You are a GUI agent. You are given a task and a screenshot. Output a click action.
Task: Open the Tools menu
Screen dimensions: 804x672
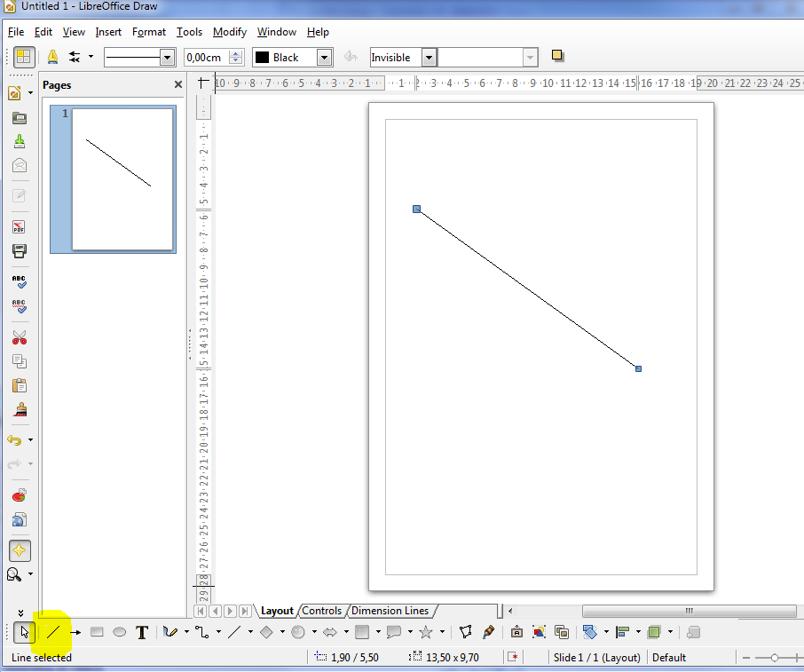click(189, 32)
